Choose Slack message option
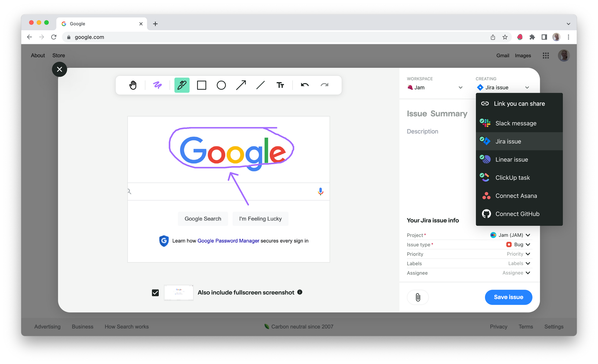The height and width of the screenshot is (364, 598). coord(515,123)
